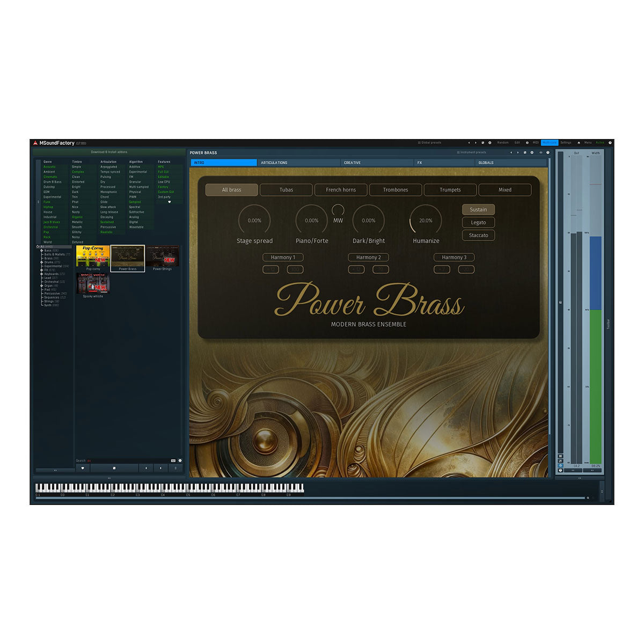
Task: Click the Edit button in top bar
Action: (517, 143)
